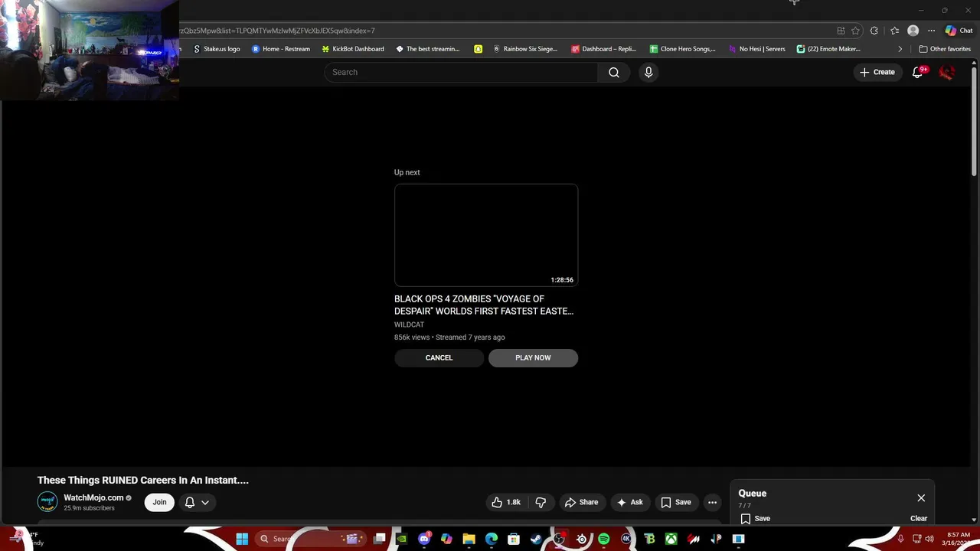Viewport: 980px width, 551px height.
Task: Open Discord from the taskbar
Action: [424, 539]
